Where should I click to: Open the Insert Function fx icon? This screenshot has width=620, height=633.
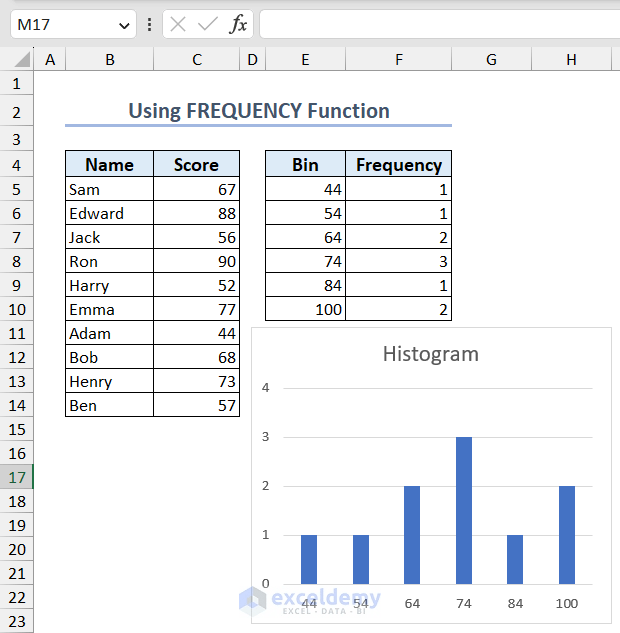pyautogui.click(x=238, y=25)
